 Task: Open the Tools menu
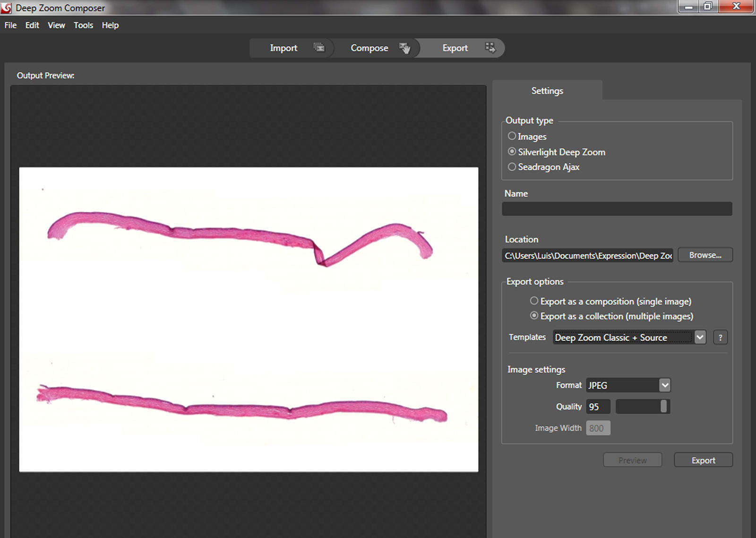pos(83,25)
